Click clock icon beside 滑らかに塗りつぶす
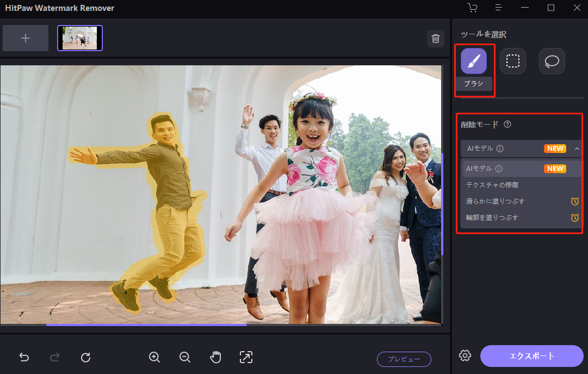The height and width of the screenshot is (374, 588). [574, 201]
